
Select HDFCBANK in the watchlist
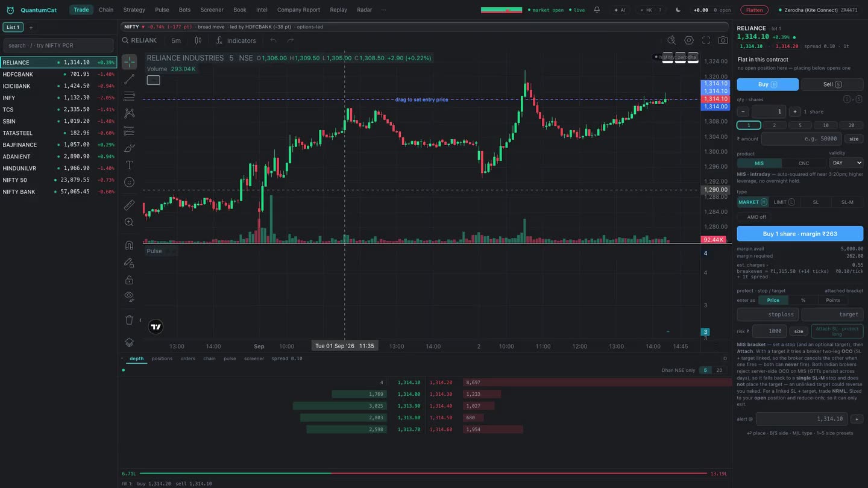[x=58, y=74]
